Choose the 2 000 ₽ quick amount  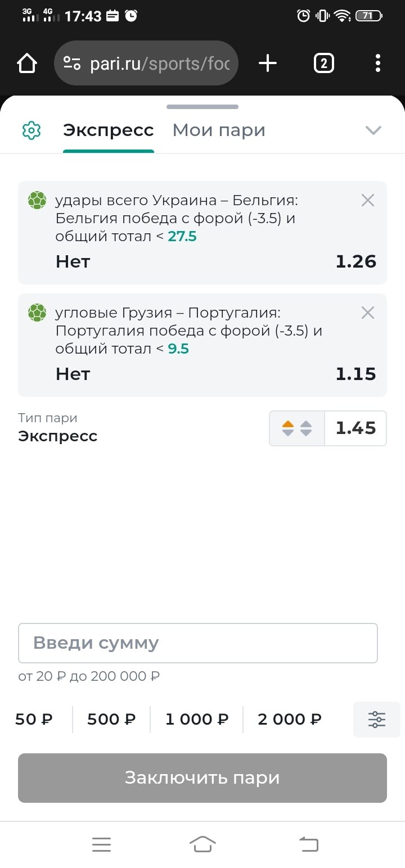click(x=289, y=720)
